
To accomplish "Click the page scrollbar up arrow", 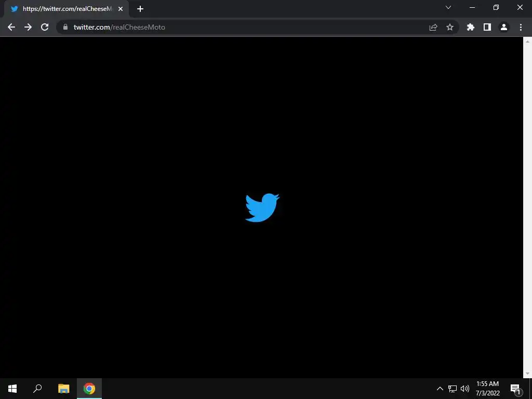I will click(527, 42).
